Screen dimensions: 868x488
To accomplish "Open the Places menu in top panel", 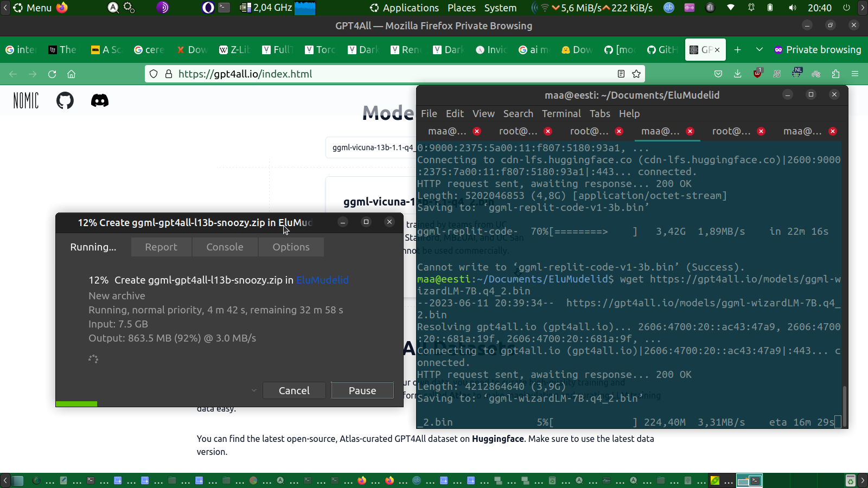I will 462,8.
